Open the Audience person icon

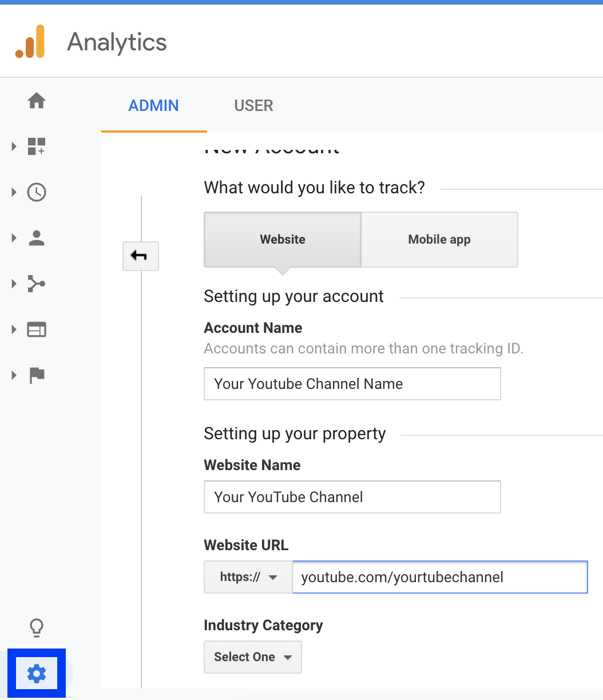click(x=37, y=238)
